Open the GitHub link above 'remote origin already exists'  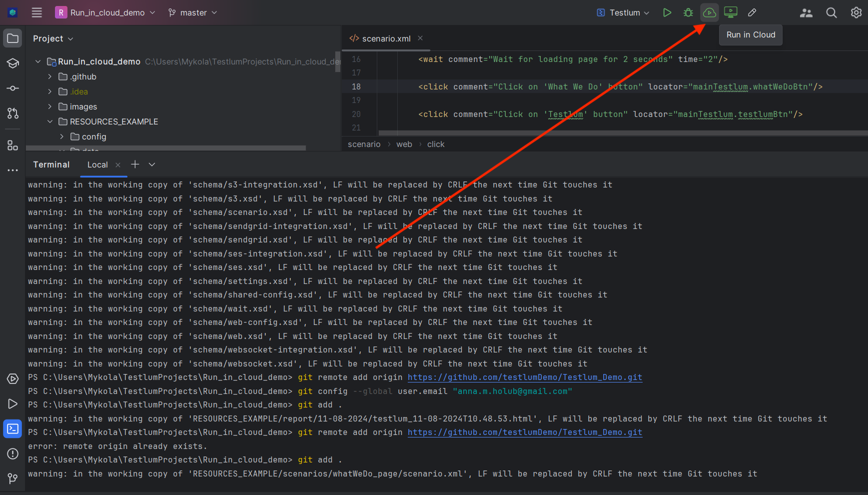click(525, 432)
